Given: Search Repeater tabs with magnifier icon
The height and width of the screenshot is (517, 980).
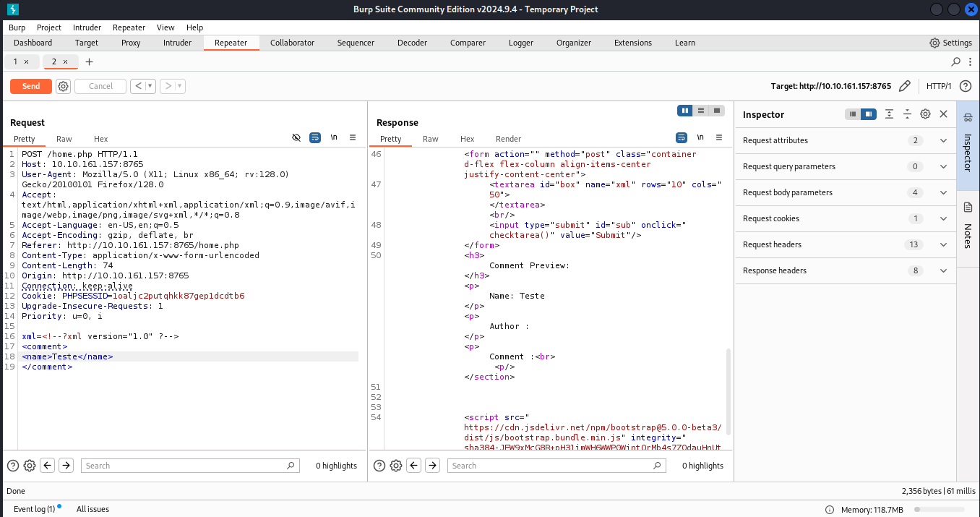Looking at the screenshot, I should [956, 61].
